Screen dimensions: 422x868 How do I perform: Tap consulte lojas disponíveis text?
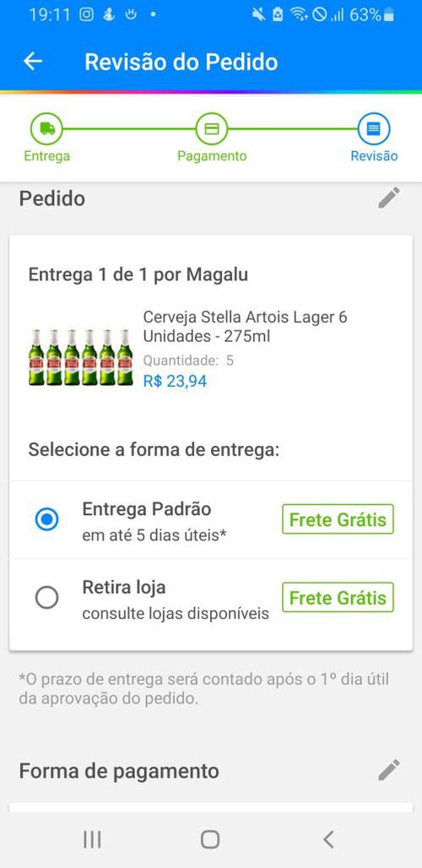(x=176, y=614)
